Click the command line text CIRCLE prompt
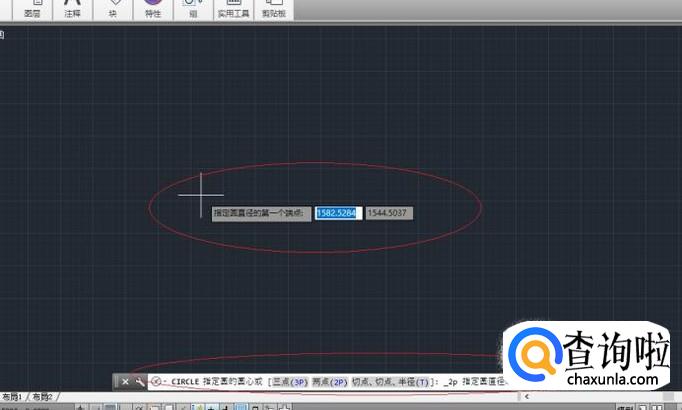The height and width of the screenshot is (410, 682). [185, 382]
